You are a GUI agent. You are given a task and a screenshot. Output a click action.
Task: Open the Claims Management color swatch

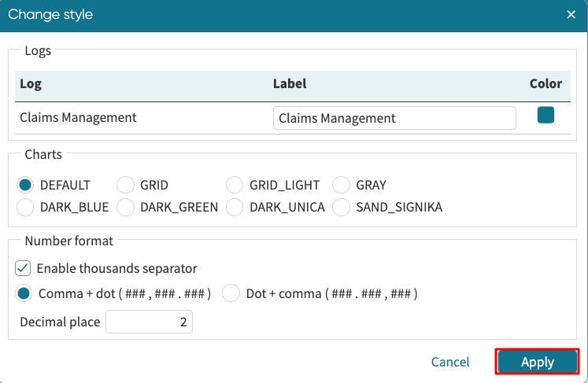[x=545, y=116]
